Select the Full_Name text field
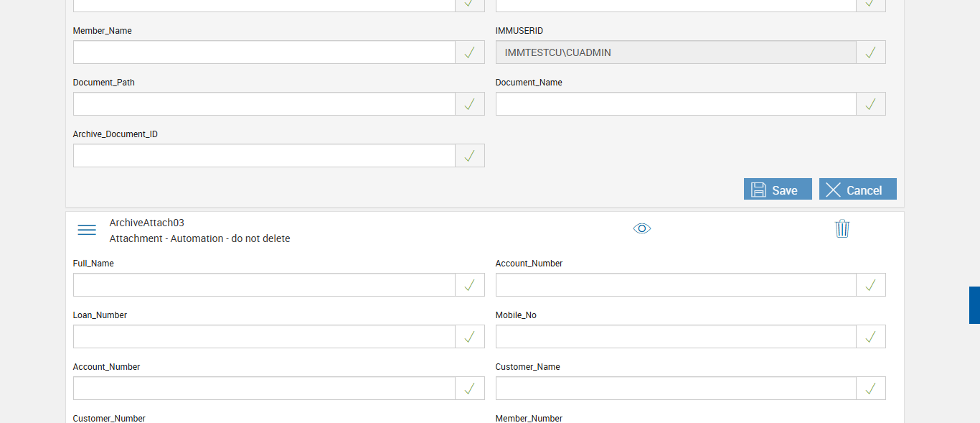The image size is (980, 423). (x=264, y=285)
